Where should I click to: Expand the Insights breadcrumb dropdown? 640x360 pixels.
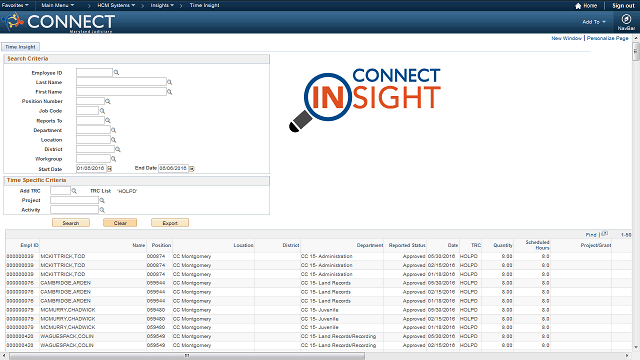[162, 5]
